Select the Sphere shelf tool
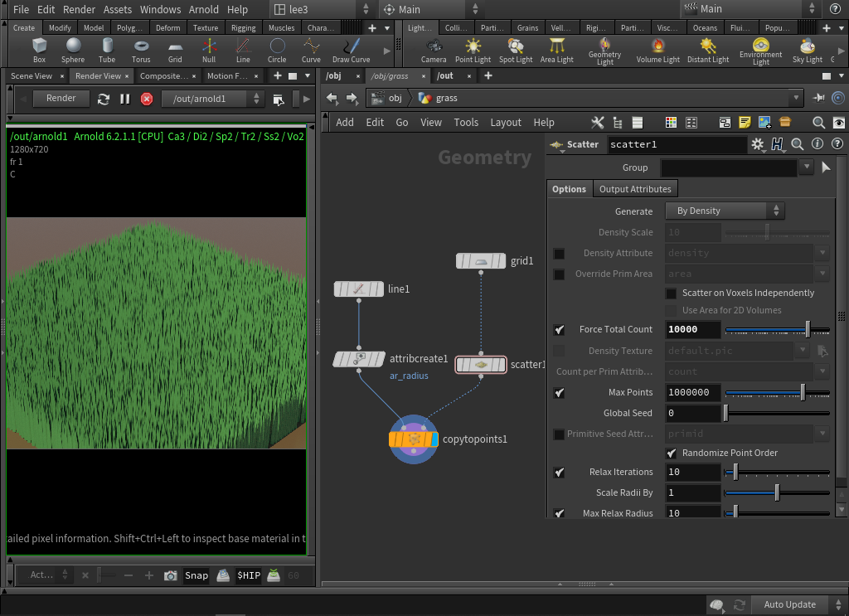Image resolution: width=849 pixels, height=616 pixels. [x=73, y=50]
